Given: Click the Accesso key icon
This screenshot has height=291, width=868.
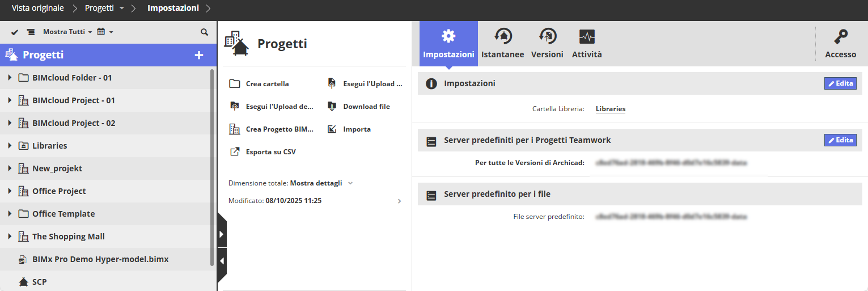Looking at the screenshot, I should 841,37.
